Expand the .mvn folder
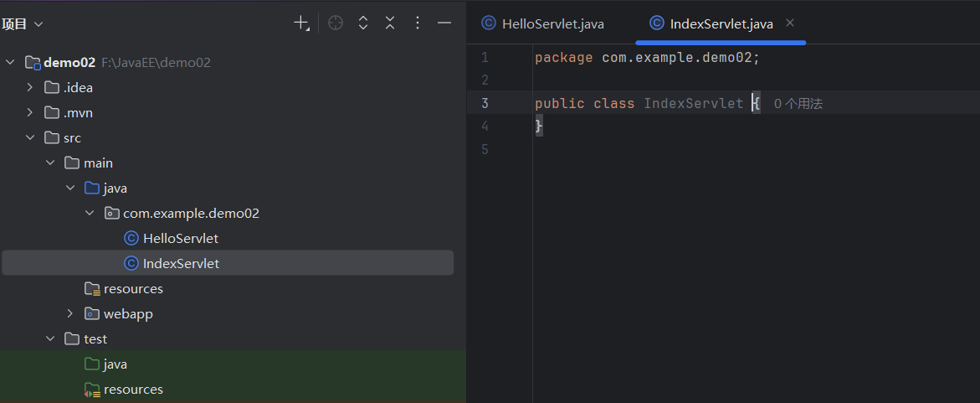980x403 pixels. 30,112
